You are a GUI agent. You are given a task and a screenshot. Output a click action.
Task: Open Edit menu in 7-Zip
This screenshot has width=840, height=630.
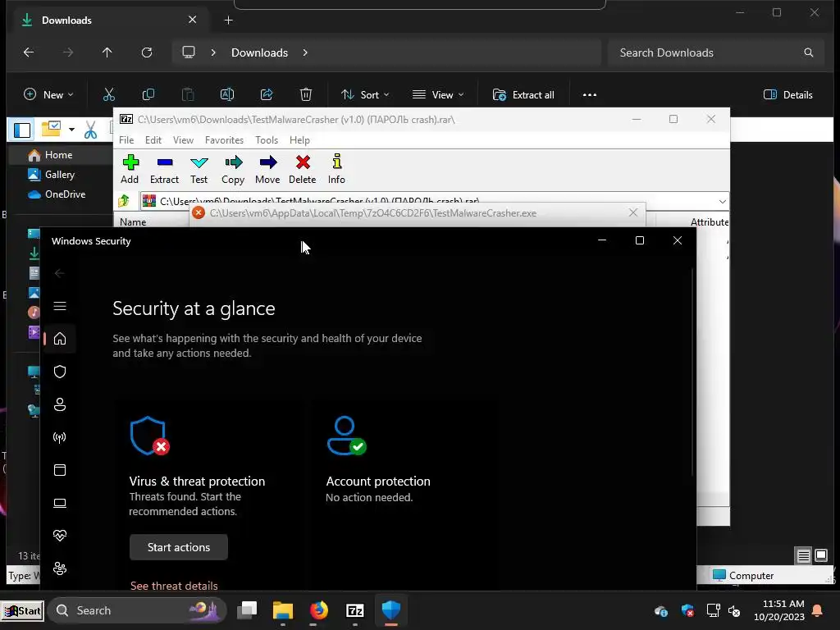153,139
